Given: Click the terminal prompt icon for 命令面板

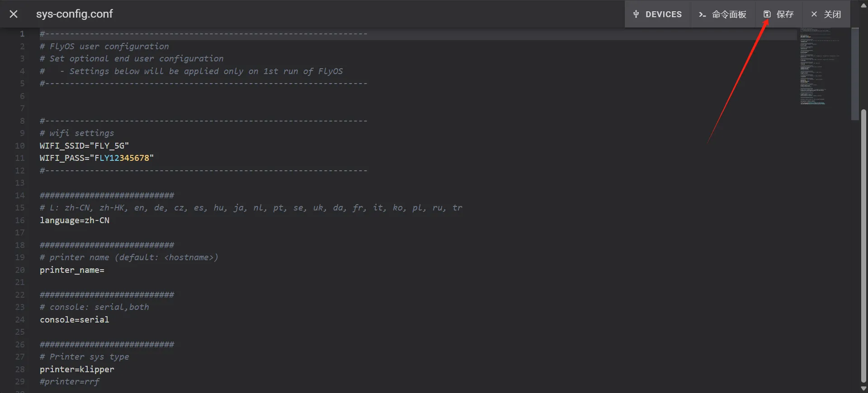Looking at the screenshot, I should 702,14.
